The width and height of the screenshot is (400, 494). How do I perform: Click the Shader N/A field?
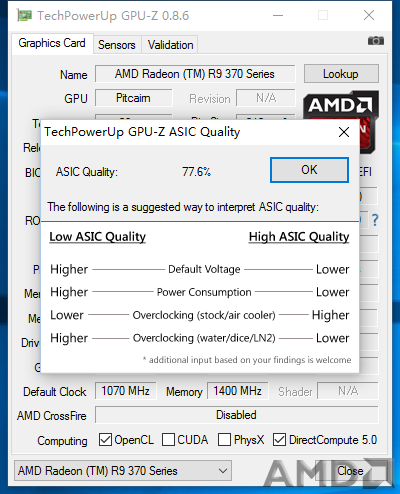coord(348,391)
